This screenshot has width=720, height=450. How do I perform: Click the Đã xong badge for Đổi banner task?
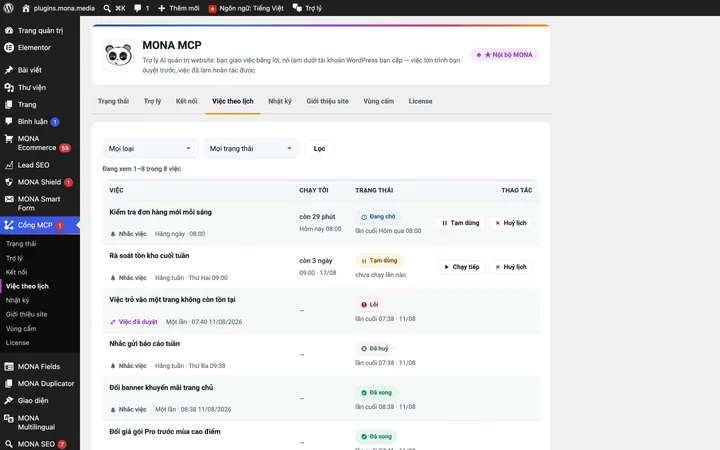(x=377, y=393)
